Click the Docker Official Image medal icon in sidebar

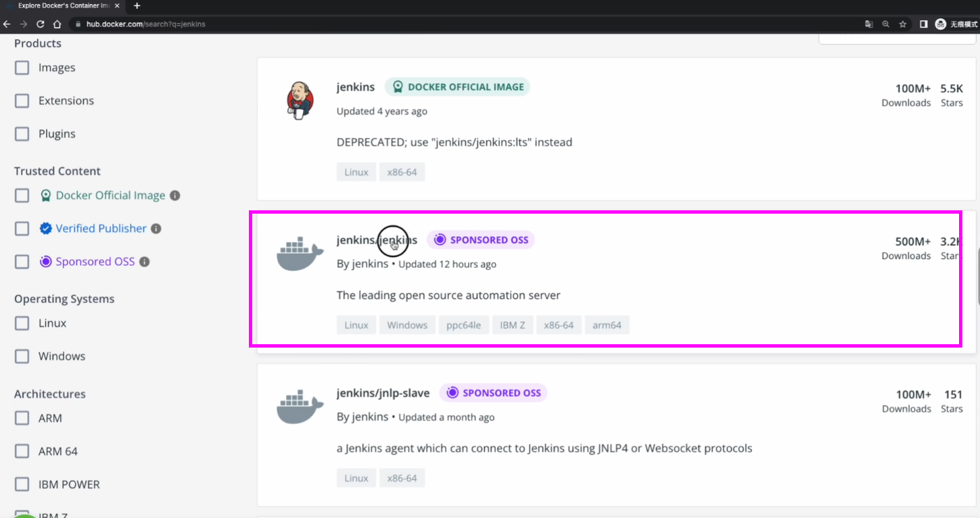tap(46, 195)
